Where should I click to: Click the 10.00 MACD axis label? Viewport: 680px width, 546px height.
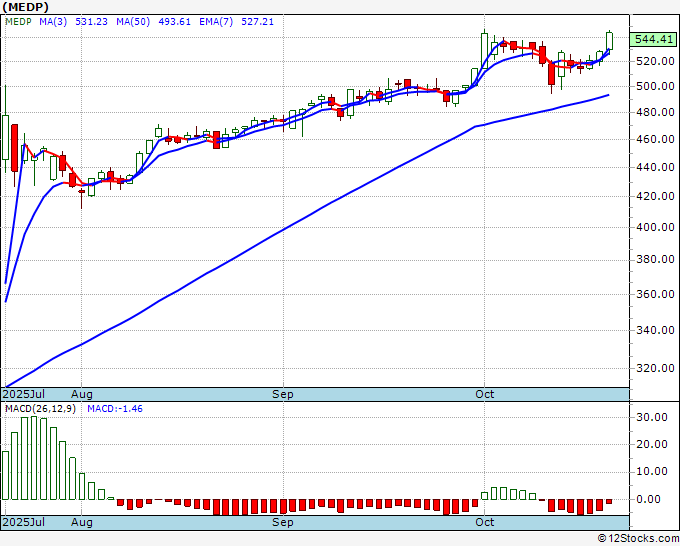(x=652, y=471)
